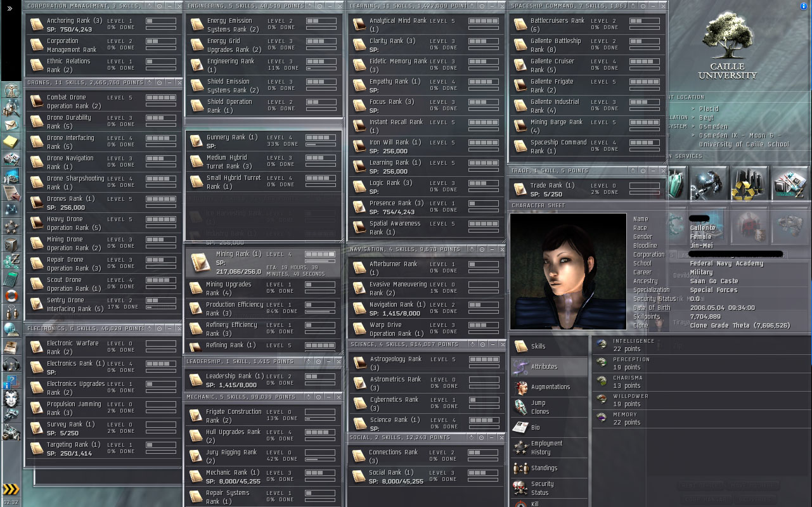Select the Willpower 19 points attribute row
812x507 pixels.
pyautogui.click(x=702, y=400)
